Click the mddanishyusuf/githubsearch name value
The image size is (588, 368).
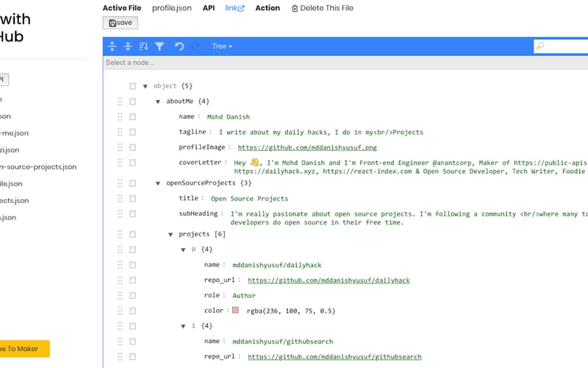(x=283, y=342)
